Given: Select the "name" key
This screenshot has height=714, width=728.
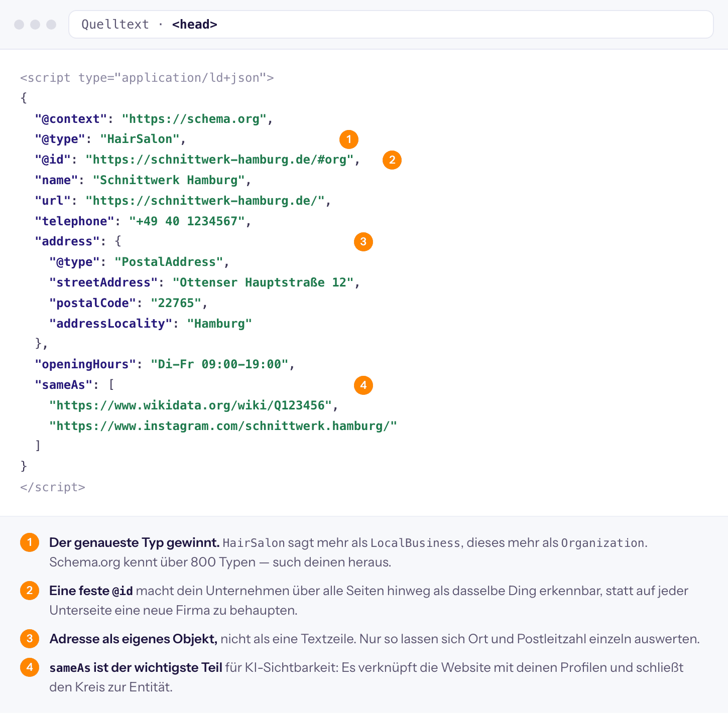Looking at the screenshot, I should point(56,180).
